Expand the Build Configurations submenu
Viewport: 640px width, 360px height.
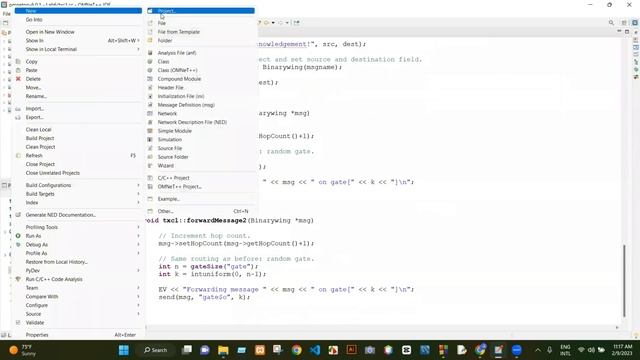(78, 185)
